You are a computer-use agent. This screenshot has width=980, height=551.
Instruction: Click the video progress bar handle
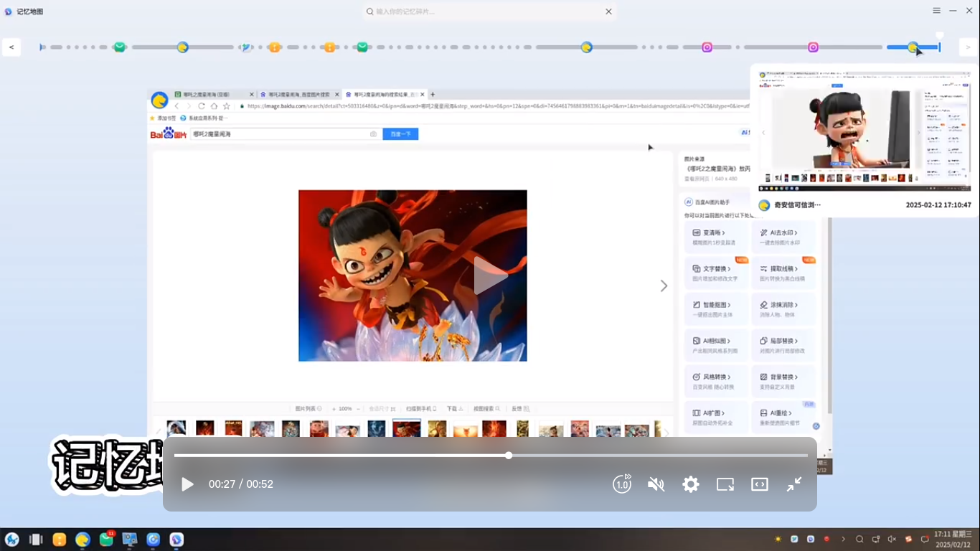pos(509,456)
